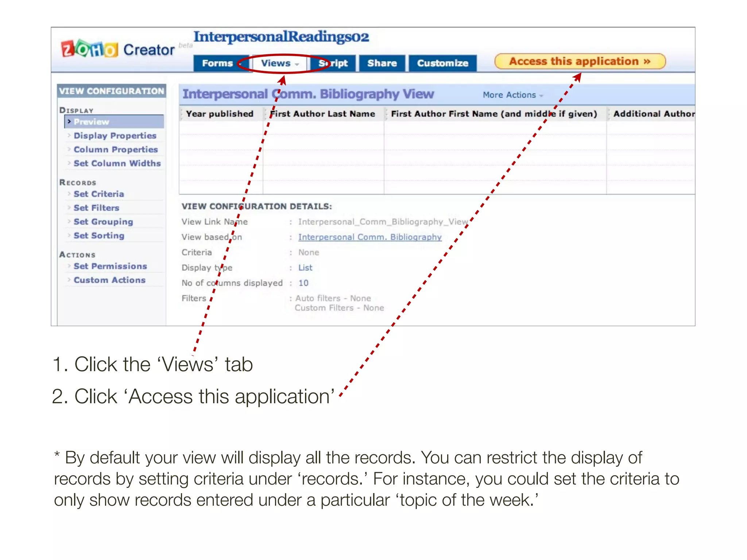Screen dimensions: 747x560
Task: Choose Set Sorting
Action: (99, 236)
